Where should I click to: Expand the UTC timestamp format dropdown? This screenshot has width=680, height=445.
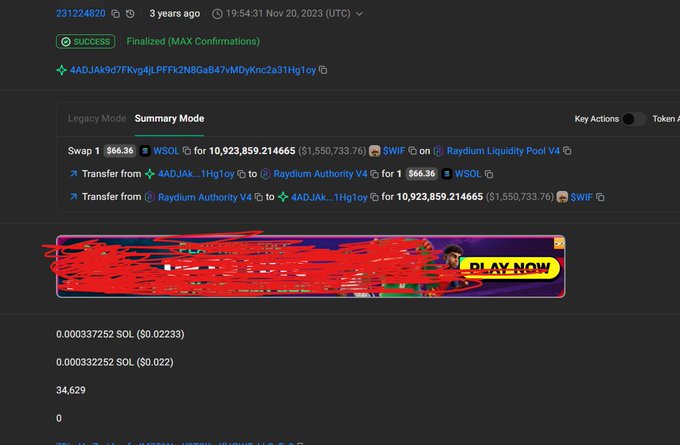point(359,14)
